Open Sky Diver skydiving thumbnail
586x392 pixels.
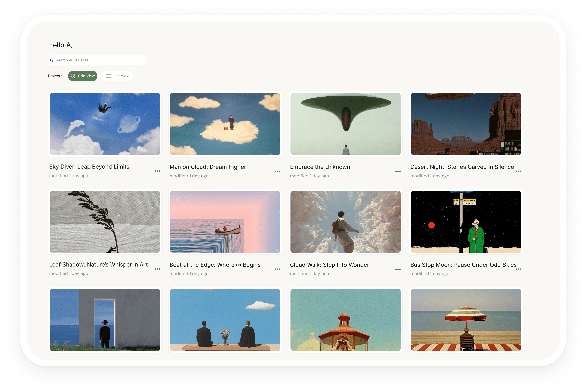(105, 124)
